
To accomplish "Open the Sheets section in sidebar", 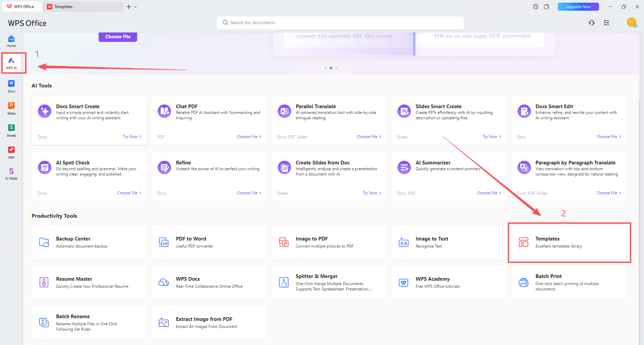I will [x=11, y=130].
